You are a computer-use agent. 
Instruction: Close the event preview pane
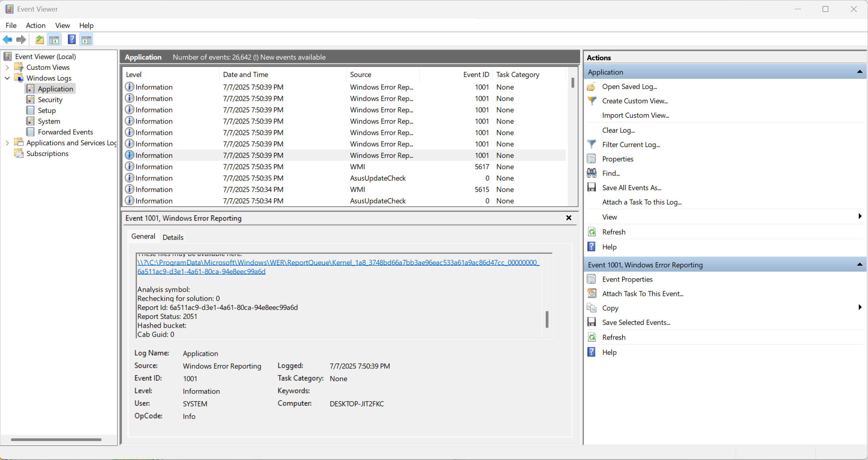(x=569, y=218)
